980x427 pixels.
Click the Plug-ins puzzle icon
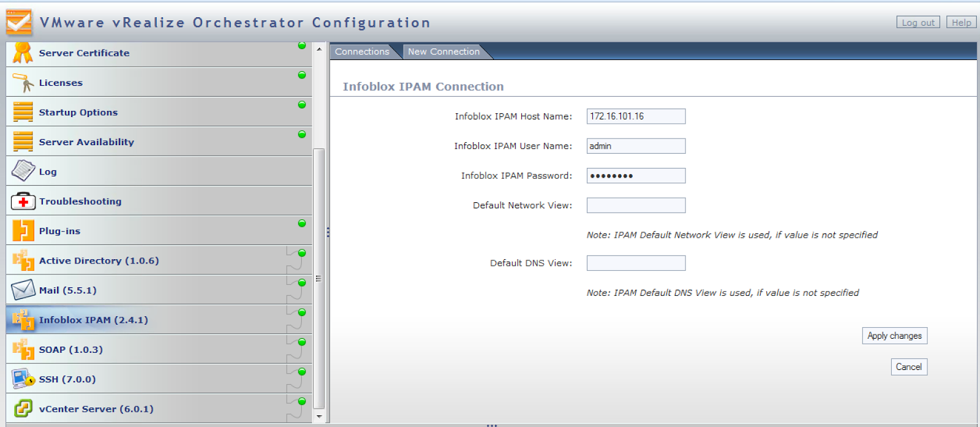23,230
